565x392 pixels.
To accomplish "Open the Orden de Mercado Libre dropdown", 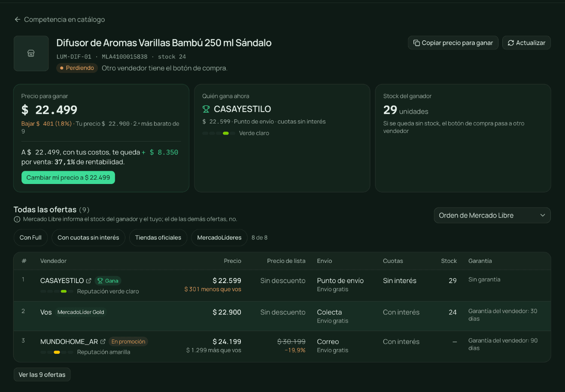I will click(492, 215).
